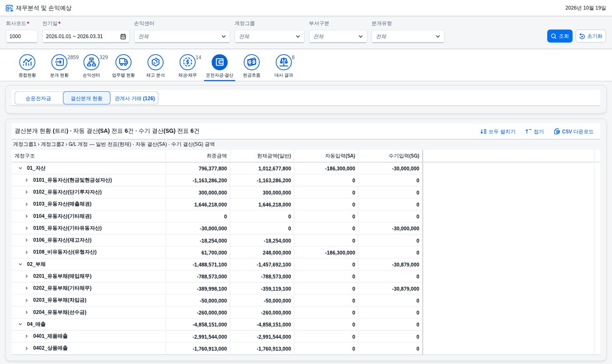Switch to 순운전자금 tab
612x364 pixels.
(38, 98)
